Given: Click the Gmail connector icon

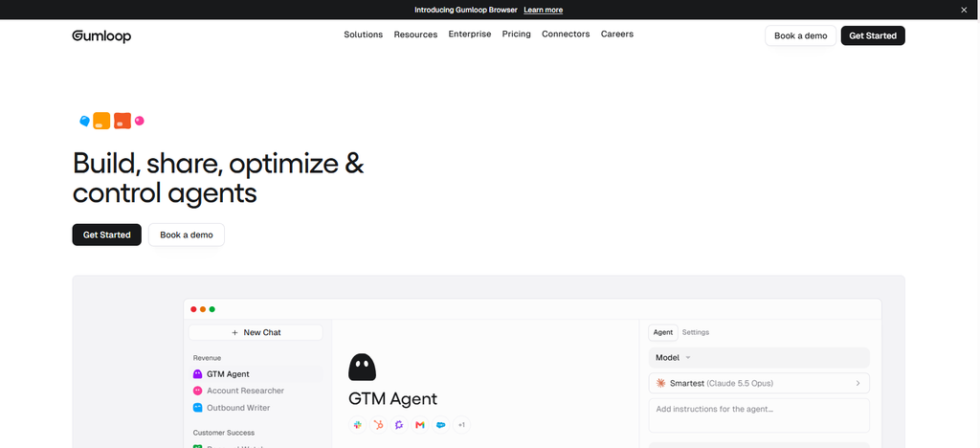Looking at the screenshot, I should click(x=420, y=425).
